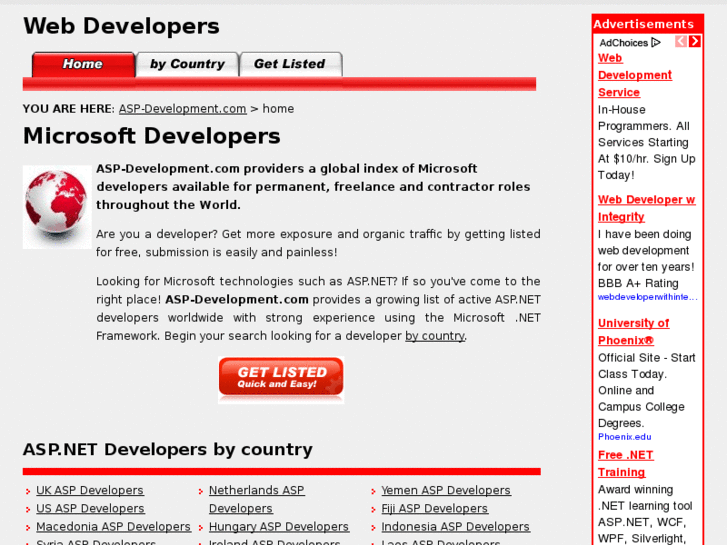Screen dimensions: 727x545
Task: Click the bullet arrow beside Hungary ASP Developers
Action: (201, 528)
